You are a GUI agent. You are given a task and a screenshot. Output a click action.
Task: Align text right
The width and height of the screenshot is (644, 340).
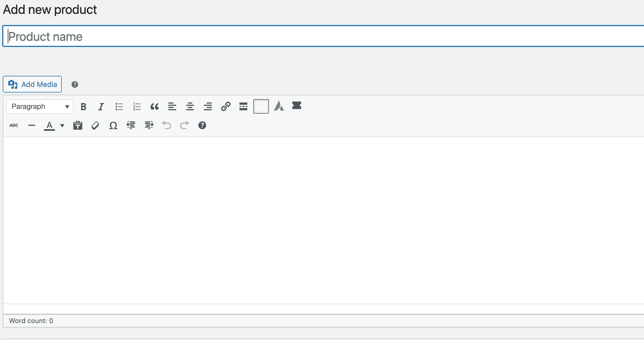click(208, 107)
